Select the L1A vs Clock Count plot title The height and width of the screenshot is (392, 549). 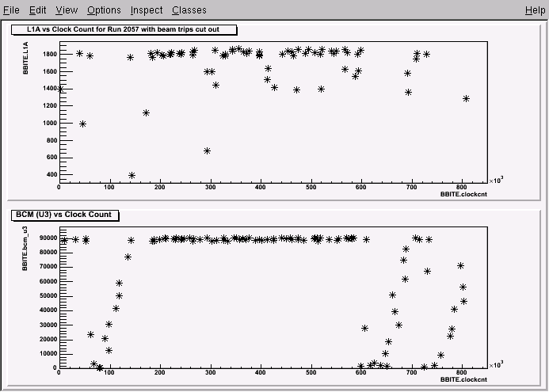124,30
